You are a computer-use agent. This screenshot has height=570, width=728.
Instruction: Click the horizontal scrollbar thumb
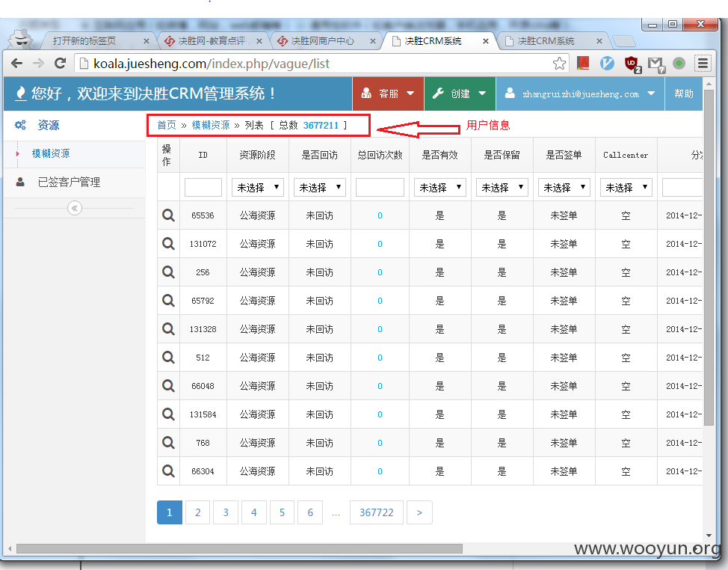click(x=240, y=548)
